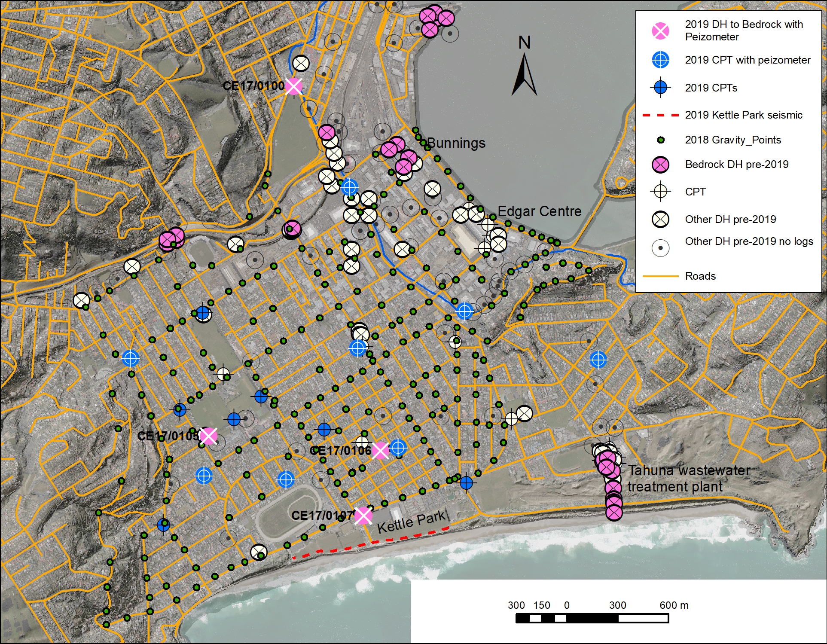Click the scale bar graphic
The height and width of the screenshot is (644, 827).
pos(592,618)
